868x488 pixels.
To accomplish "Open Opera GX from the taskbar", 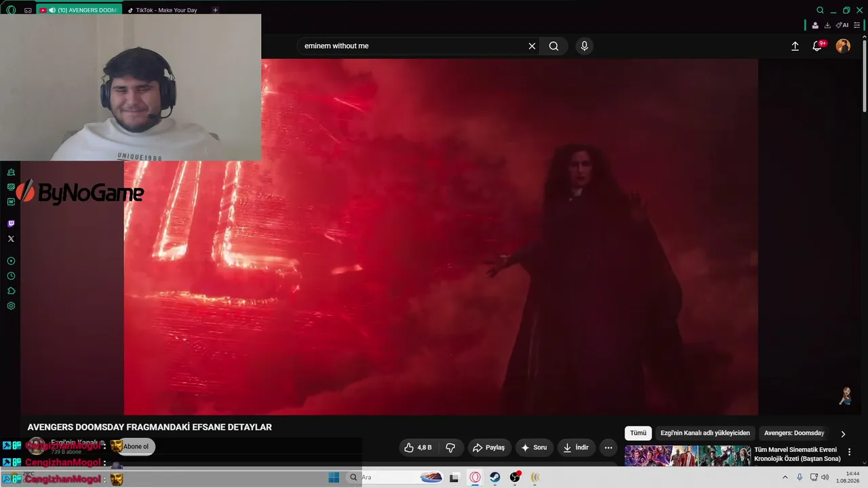I will (475, 478).
